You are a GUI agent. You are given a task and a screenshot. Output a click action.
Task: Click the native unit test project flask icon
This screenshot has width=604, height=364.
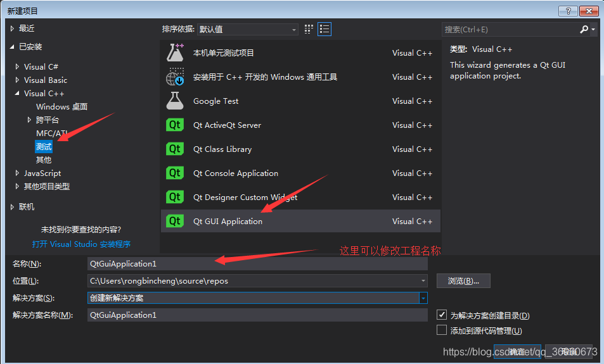click(x=175, y=53)
